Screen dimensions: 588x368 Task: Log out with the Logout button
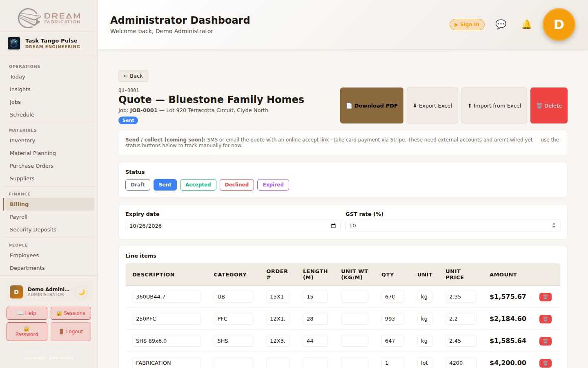click(71, 332)
